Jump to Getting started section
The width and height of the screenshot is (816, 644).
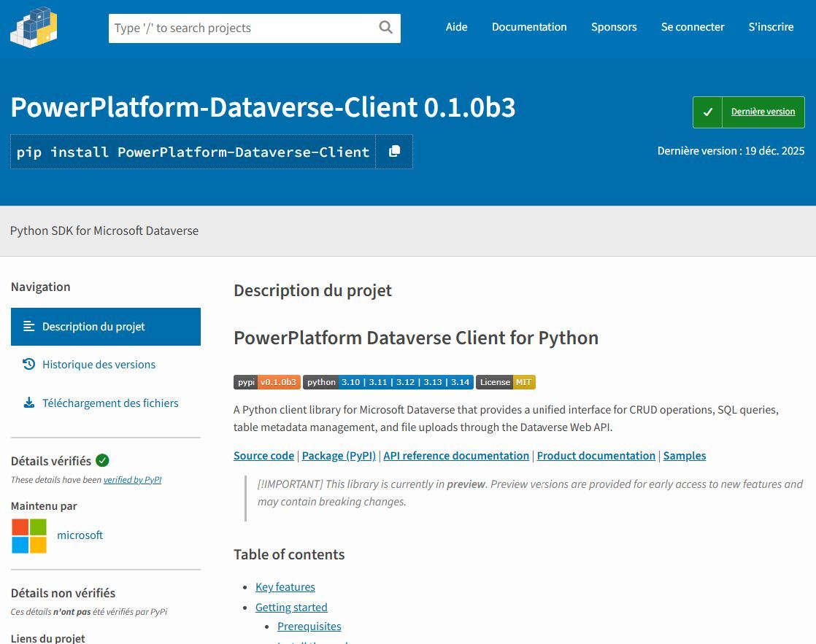click(291, 607)
